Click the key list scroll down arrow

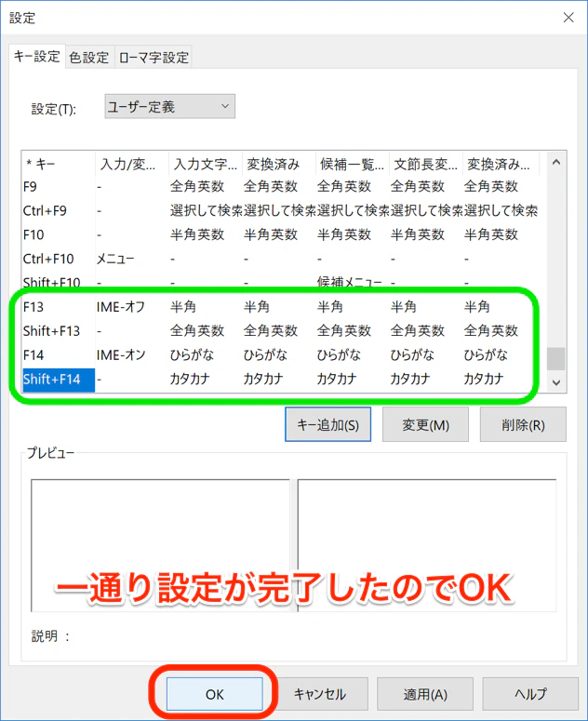(x=555, y=382)
